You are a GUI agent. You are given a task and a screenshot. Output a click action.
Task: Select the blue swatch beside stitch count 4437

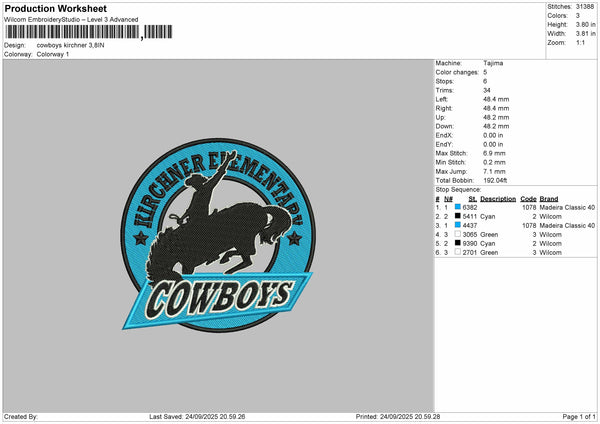[x=457, y=225]
